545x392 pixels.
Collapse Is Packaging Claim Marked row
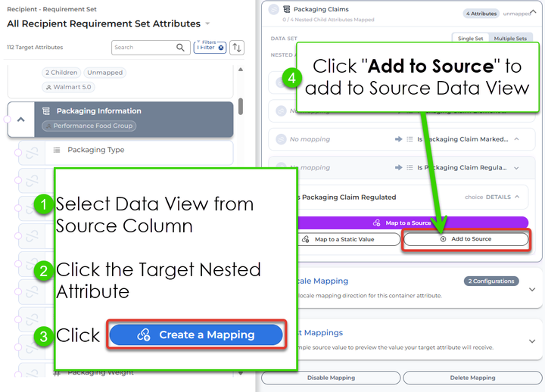(x=516, y=139)
